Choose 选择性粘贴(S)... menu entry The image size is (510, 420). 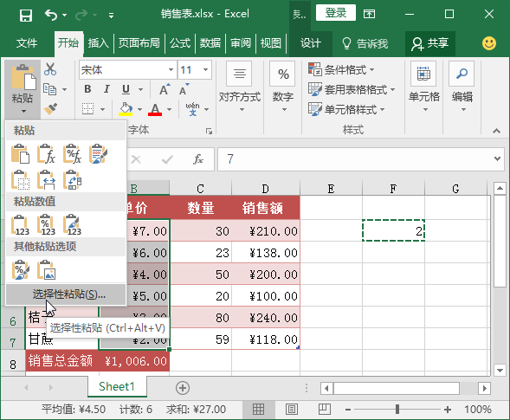(x=66, y=294)
